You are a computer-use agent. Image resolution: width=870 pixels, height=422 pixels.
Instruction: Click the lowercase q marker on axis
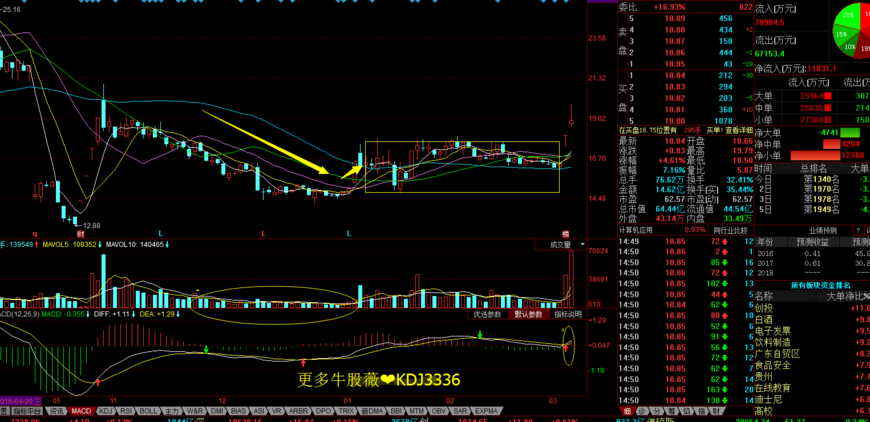tap(34, 234)
